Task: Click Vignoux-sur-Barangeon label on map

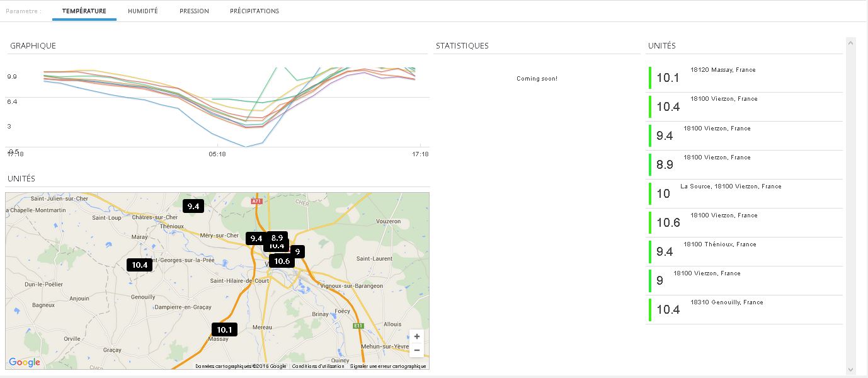Action: coord(351,286)
